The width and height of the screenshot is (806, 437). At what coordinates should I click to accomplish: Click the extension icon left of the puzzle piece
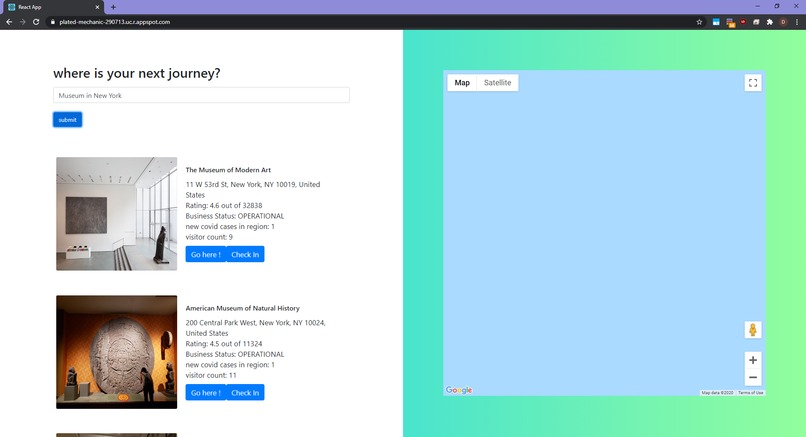[x=756, y=22]
